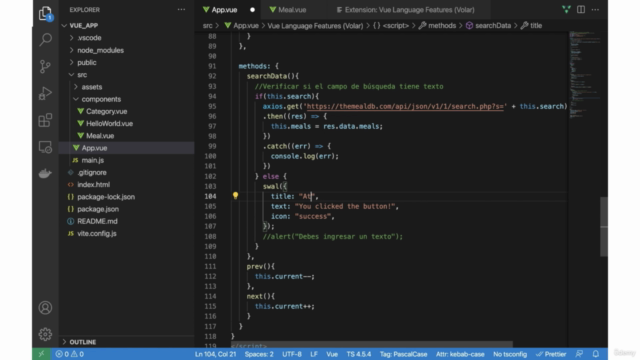This screenshot has width=640, height=360.
Task: Click the feedback icon in status bar
Action: pos(579,354)
